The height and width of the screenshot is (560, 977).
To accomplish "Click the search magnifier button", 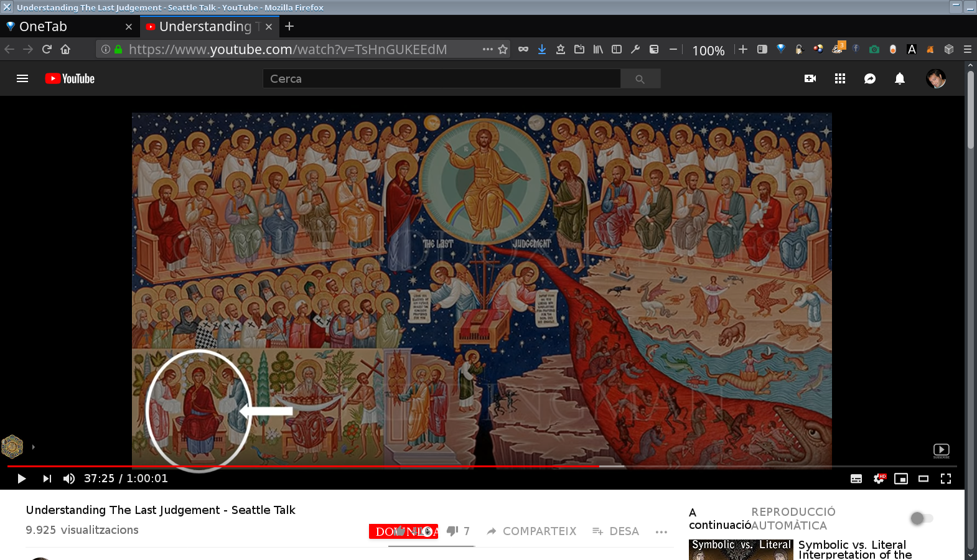I will [640, 78].
